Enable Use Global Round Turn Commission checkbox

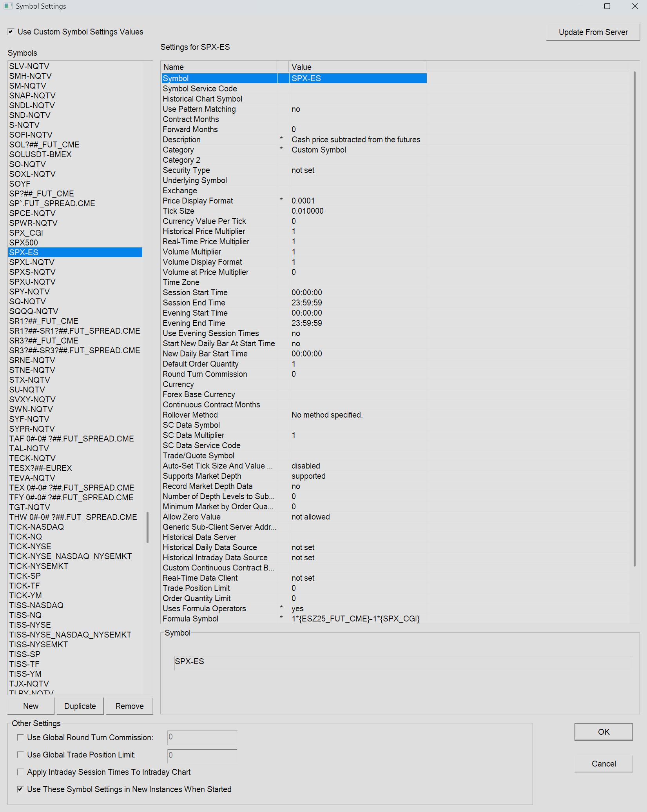pos(20,738)
